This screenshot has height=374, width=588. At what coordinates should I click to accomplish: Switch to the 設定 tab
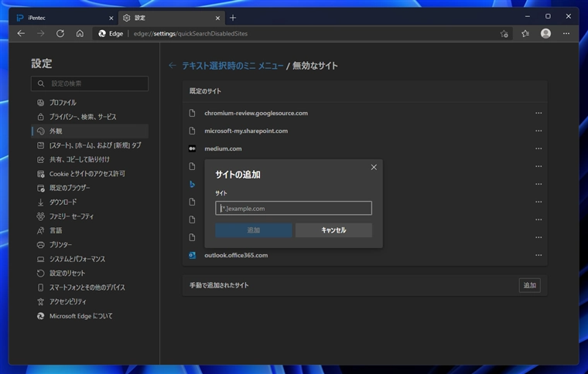click(x=172, y=18)
